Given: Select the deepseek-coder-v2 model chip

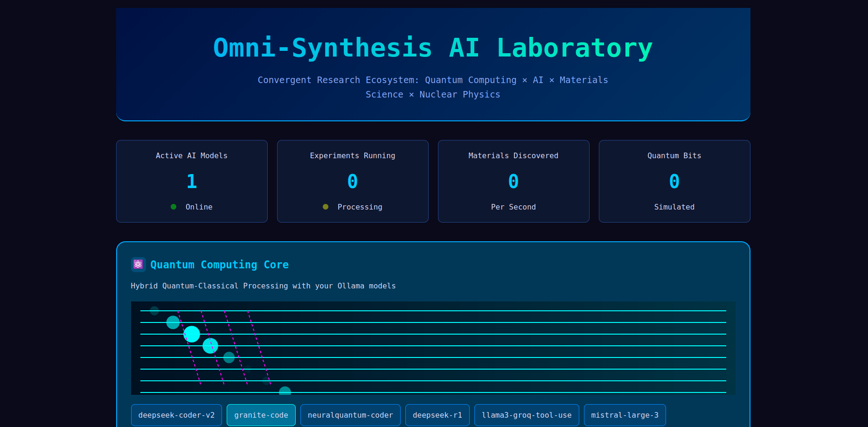Looking at the screenshot, I should click(176, 415).
